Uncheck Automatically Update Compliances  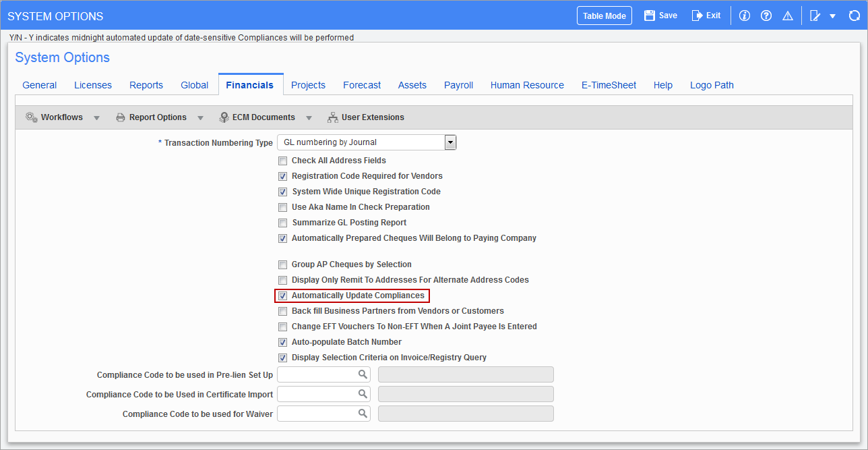(x=282, y=296)
